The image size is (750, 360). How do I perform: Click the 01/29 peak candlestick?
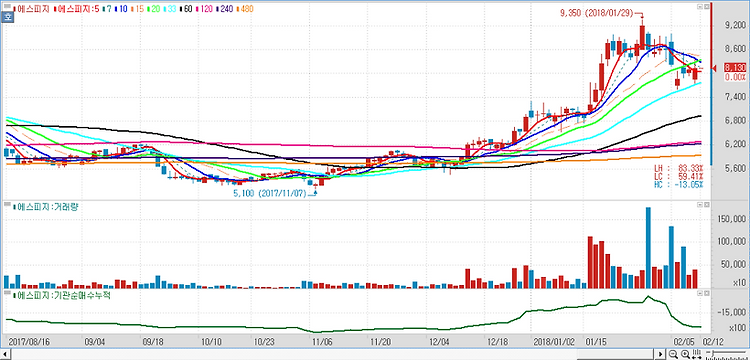(x=642, y=34)
